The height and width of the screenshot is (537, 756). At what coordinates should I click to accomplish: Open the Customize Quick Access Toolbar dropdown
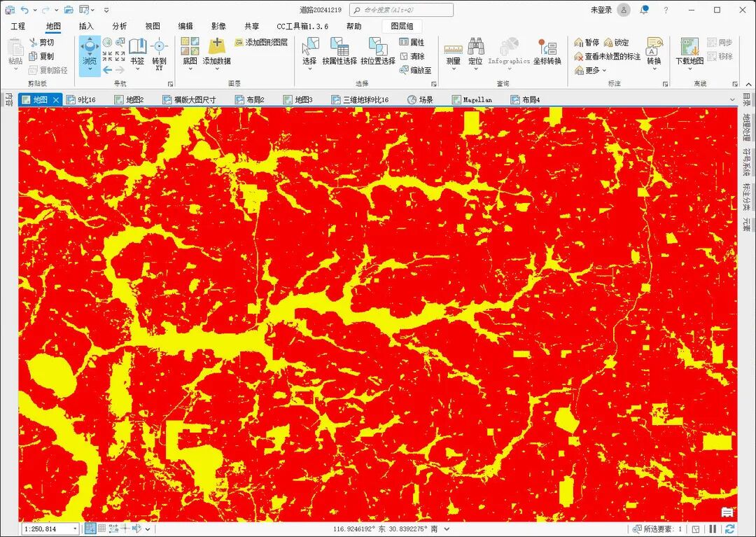click(x=106, y=10)
